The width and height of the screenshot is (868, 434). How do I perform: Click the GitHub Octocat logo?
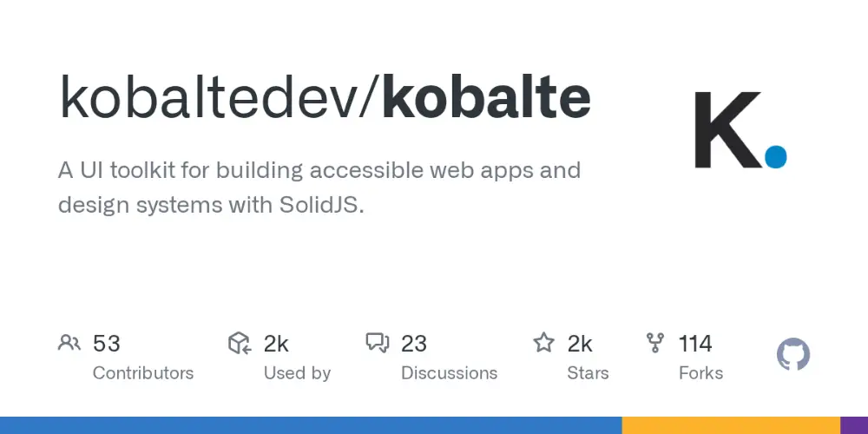pyautogui.click(x=793, y=354)
